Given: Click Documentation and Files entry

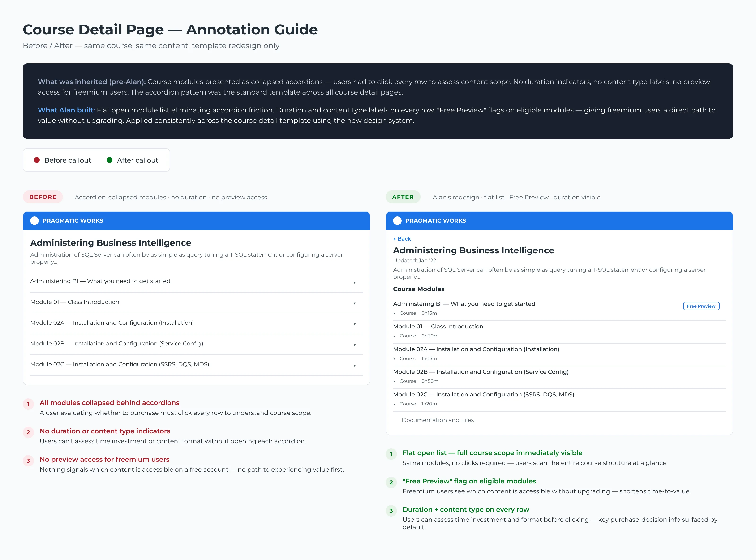Looking at the screenshot, I should (438, 420).
